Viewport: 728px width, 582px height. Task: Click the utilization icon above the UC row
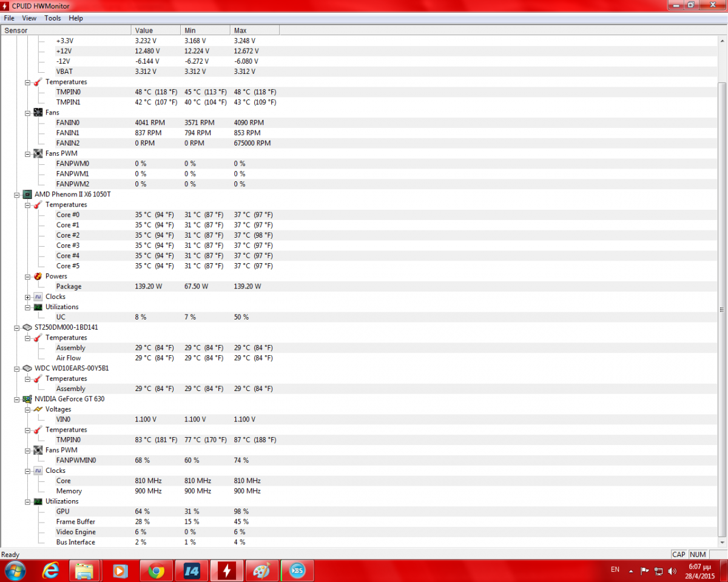tap(38, 307)
